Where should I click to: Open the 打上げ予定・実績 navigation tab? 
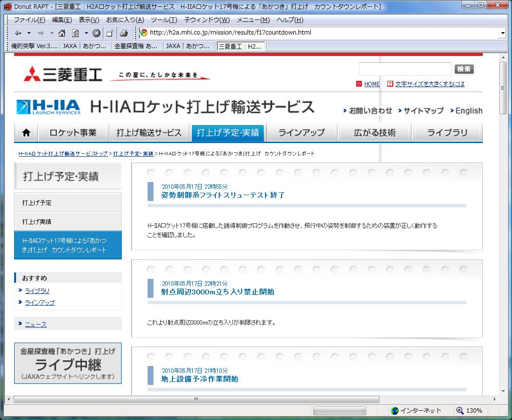click(228, 133)
